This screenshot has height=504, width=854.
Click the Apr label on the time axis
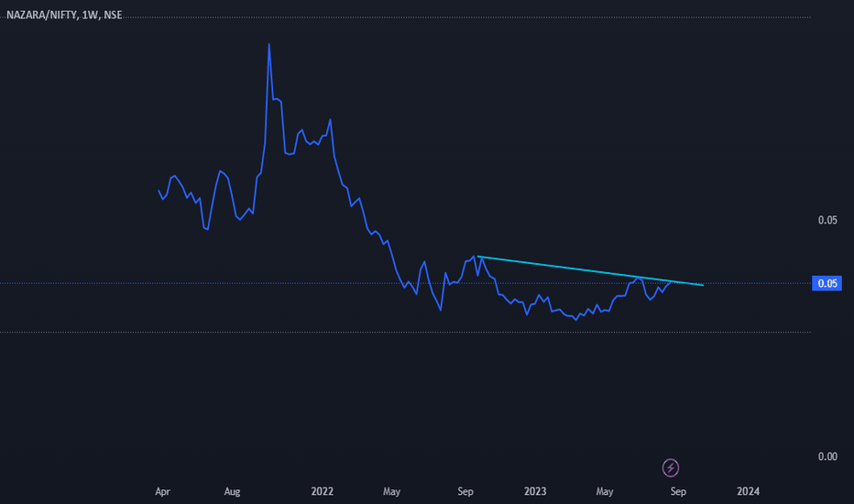click(162, 491)
